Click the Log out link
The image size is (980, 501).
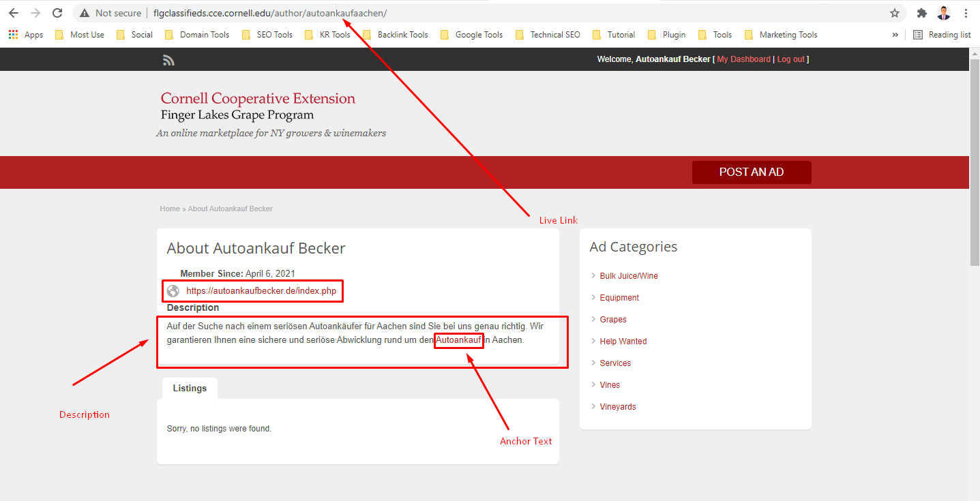point(790,59)
